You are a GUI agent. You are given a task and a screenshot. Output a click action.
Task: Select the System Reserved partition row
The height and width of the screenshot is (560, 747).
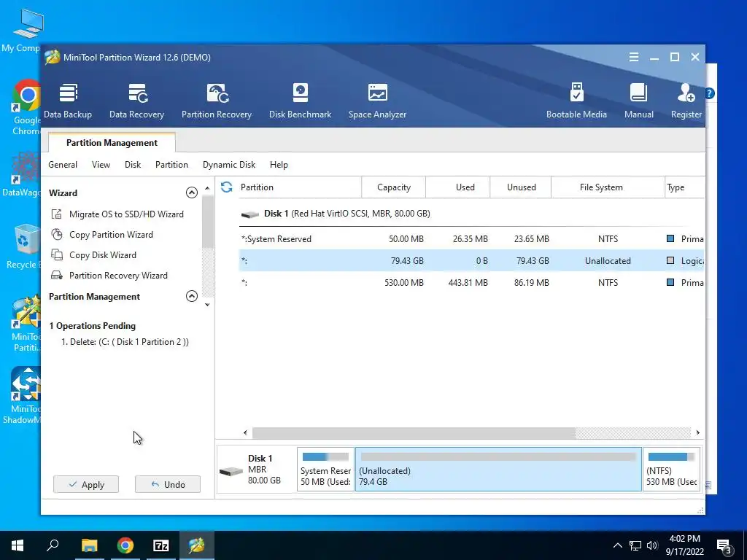(x=472, y=239)
